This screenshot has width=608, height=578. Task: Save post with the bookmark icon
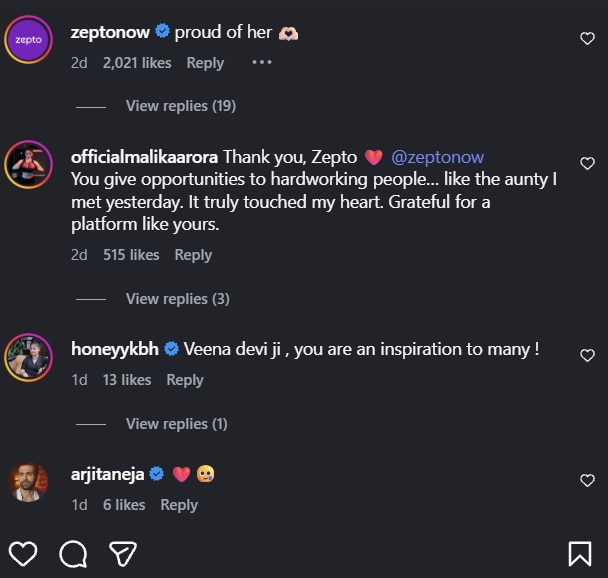coord(579,553)
